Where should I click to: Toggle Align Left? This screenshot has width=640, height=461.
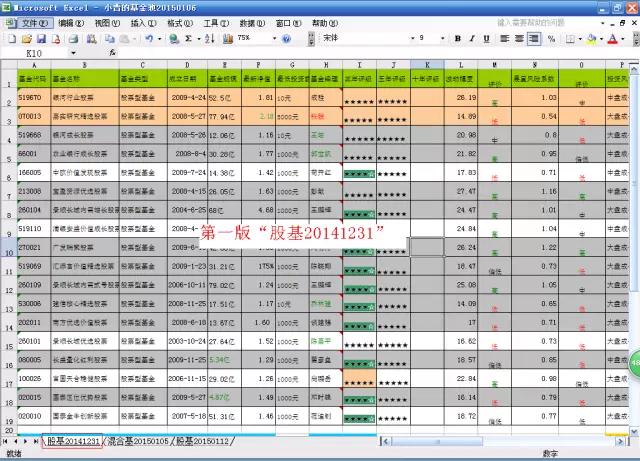point(505,39)
